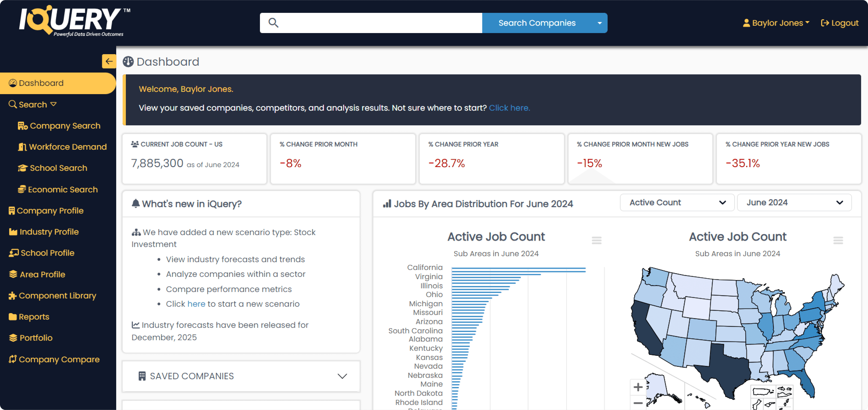Open map chart hamburger menu icon
868x410 pixels.
click(838, 240)
